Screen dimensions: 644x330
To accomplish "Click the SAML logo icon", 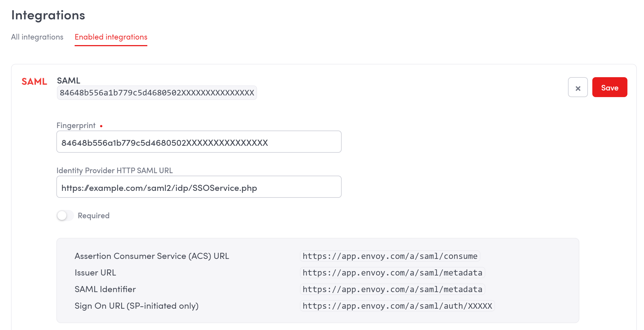I will pyautogui.click(x=34, y=82).
